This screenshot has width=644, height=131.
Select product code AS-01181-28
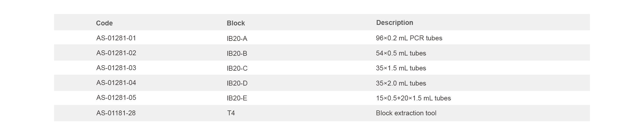[116, 113]
